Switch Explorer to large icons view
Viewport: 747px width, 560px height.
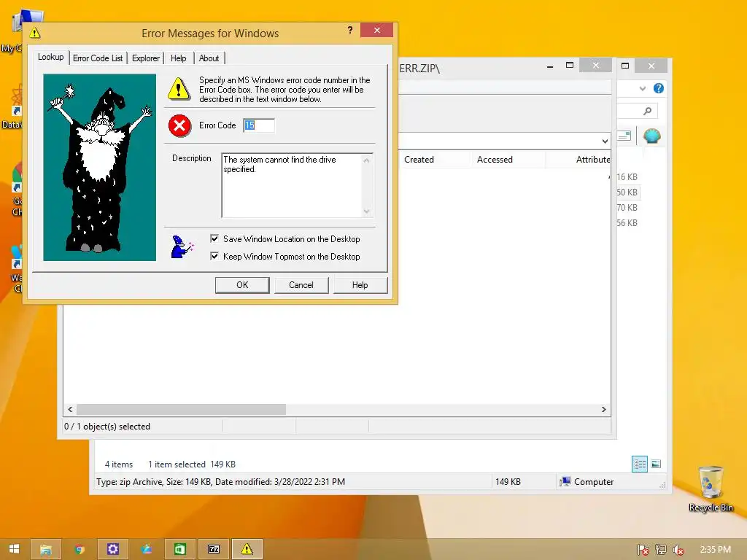656,464
